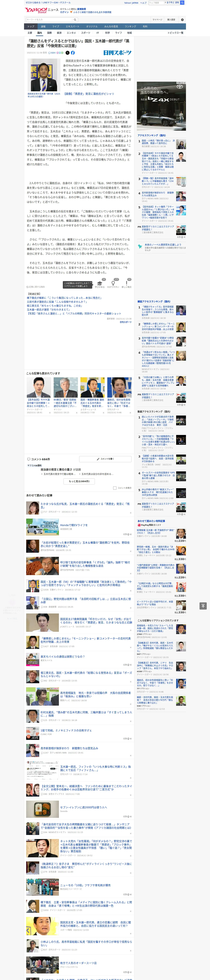Click the コメントを書く button
This screenshot has height=980, width=210.
(x=105, y=459)
